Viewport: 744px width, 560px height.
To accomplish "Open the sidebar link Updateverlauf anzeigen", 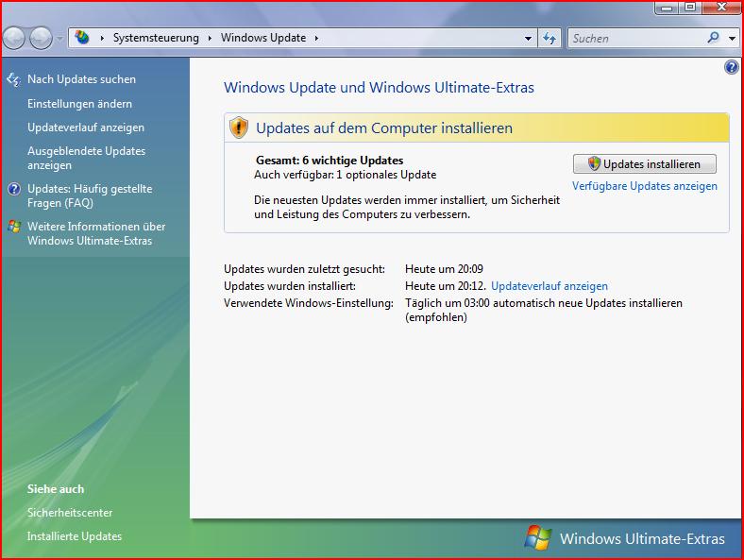I will click(x=86, y=127).
